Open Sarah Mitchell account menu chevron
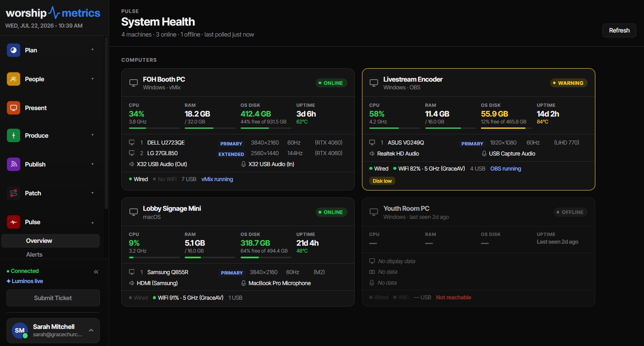Image resolution: width=644 pixels, height=346 pixels. click(x=91, y=330)
